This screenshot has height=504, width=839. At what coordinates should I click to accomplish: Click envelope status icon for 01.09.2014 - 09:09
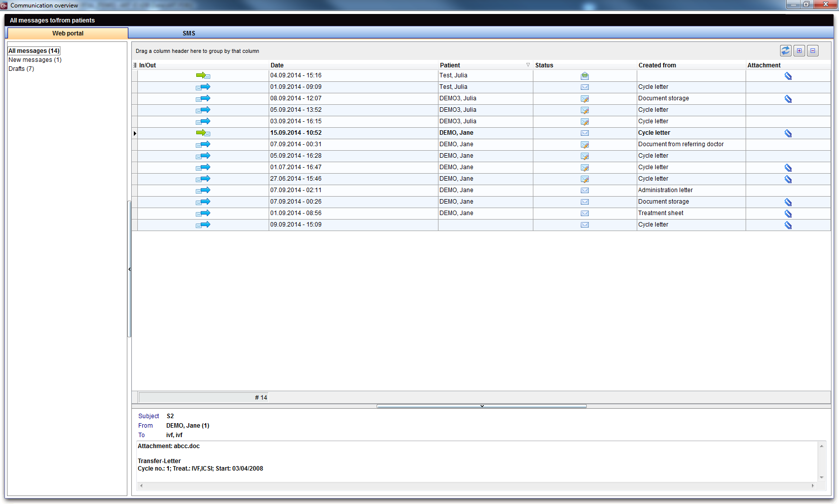585,87
